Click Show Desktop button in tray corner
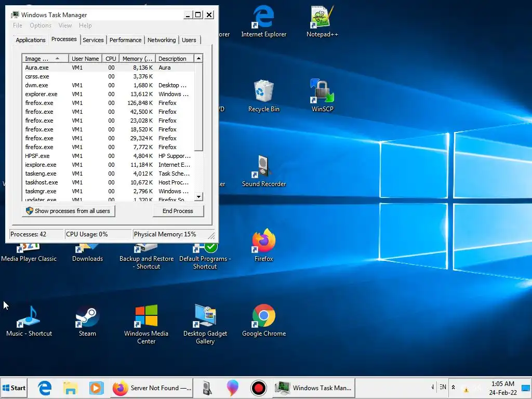532x399 pixels. [526, 388]
